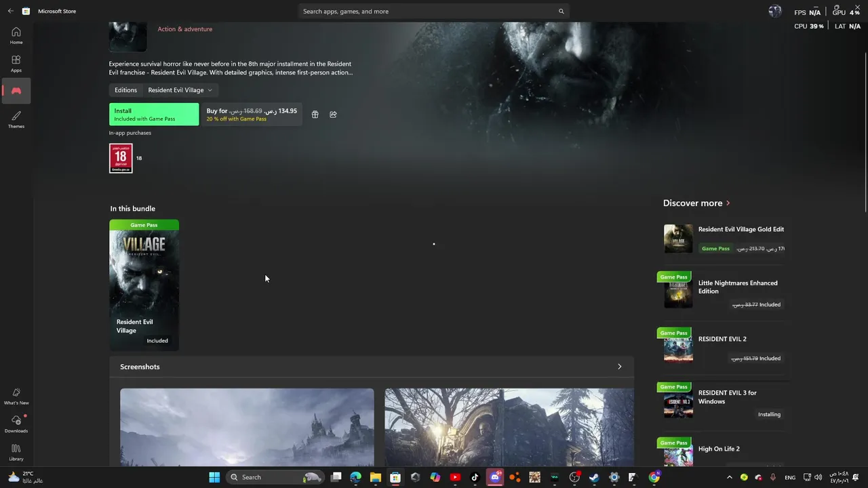The image size is (868, 488).
Task: Open the Windows Start menu
Action: (214, 477)
